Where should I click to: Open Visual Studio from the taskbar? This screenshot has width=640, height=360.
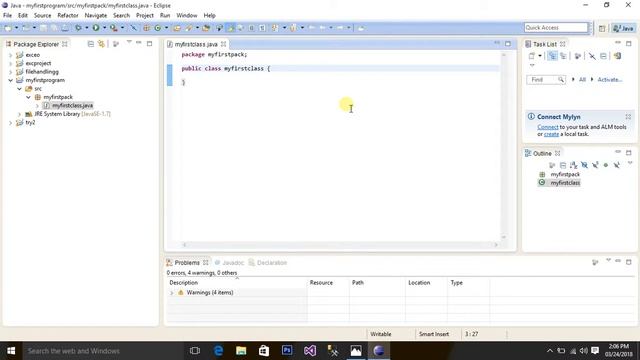click(x=310, y=351)
